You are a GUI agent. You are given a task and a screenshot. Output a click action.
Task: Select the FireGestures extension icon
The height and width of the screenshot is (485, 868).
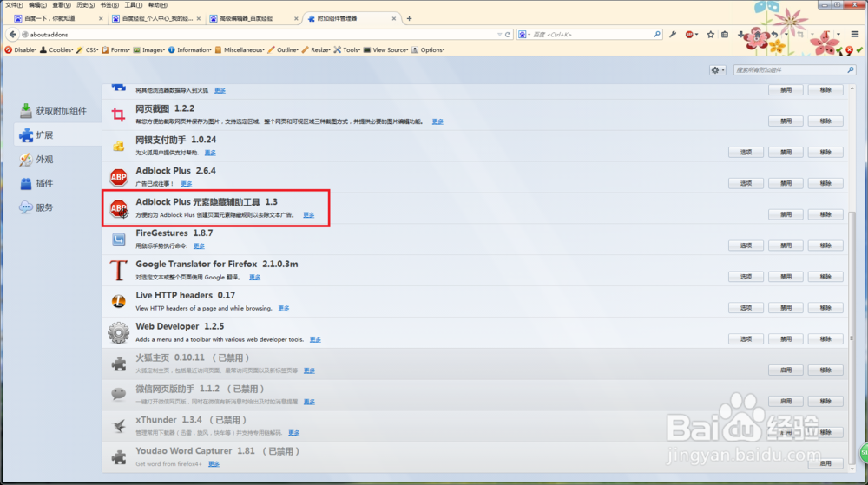[x=118, y=239]
